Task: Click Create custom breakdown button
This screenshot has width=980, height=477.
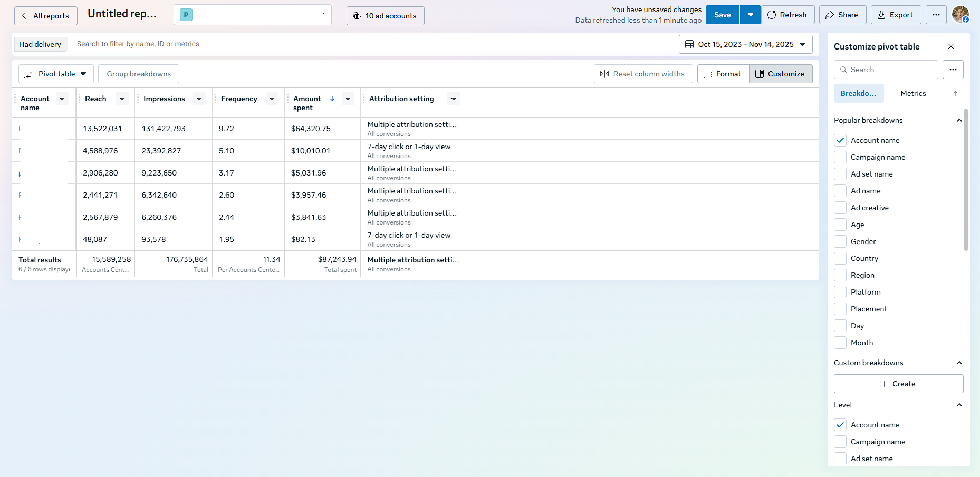Action: point(898,384)
